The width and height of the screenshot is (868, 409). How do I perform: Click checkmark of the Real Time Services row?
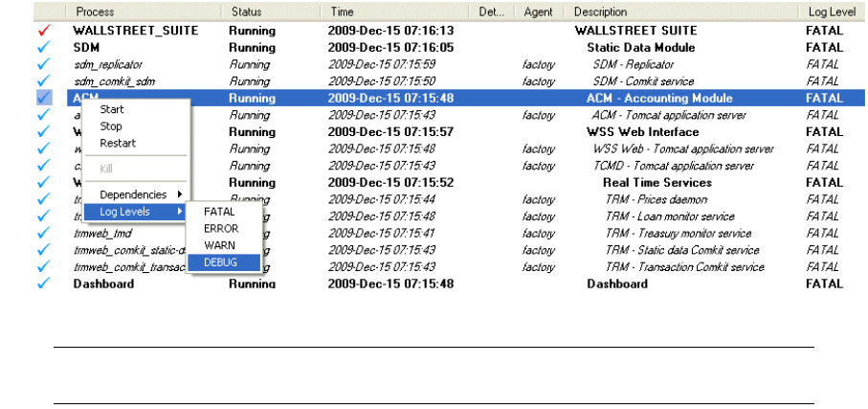[x=44, y=182]
